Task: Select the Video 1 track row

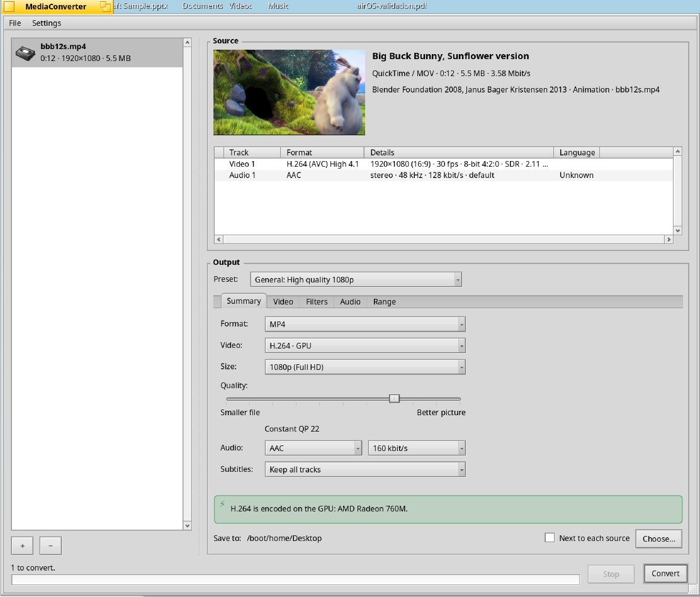Action: [443, 164]
